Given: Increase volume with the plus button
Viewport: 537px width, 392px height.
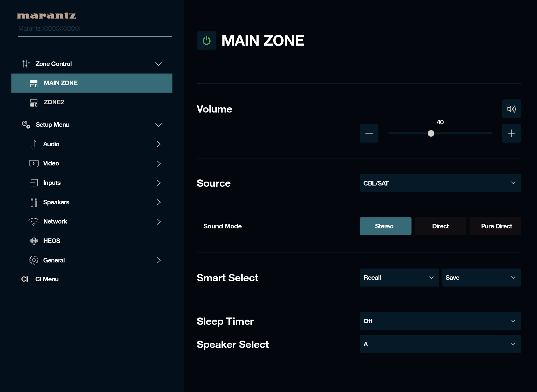Looking at the screenshot, I should tap(511, 133).
